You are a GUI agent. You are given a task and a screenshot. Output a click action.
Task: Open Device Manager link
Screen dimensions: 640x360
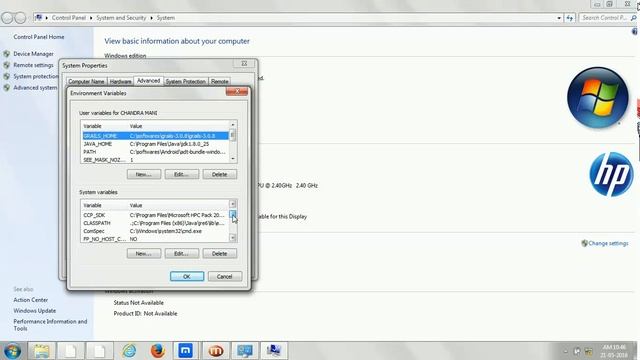pos(33,54)
